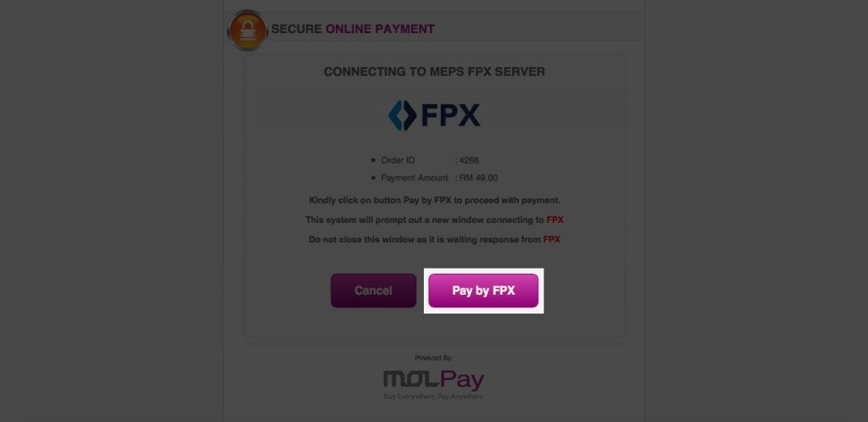Click the 'ONLINE PAYMENT' purple heading text
This screenshot has height=422, width=868.
[x=380, y=30]
